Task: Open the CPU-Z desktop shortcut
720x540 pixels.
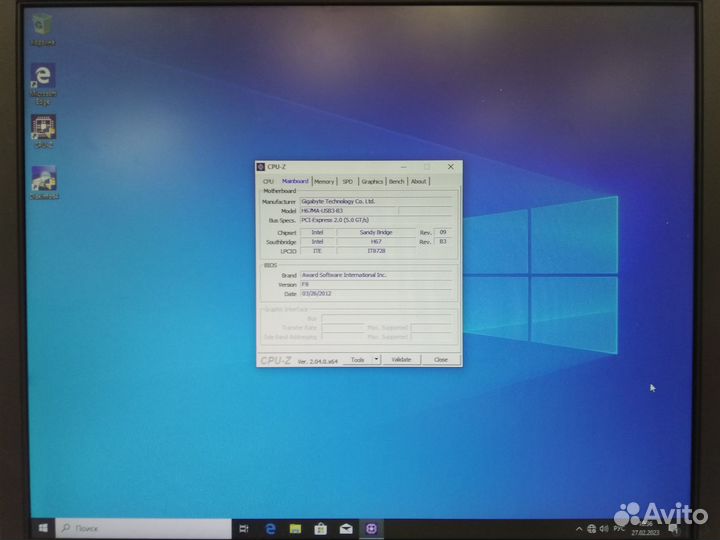Action: coord(43,131)
